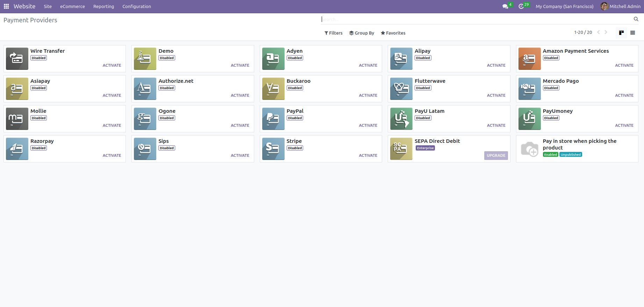Viewport: 644px width, 307px height.
Task: Activate the Wire Transfer provider
Action: (112, 65)
